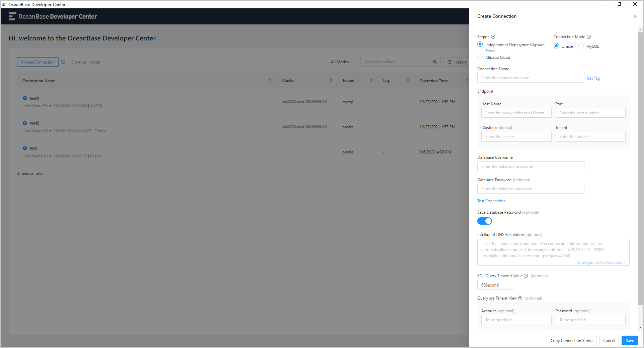Click the '10/27/2021 1:58 PM' operation time
The height and width of the screenshot is (348, 644).
pyautogui.click(x=437, y=102)
